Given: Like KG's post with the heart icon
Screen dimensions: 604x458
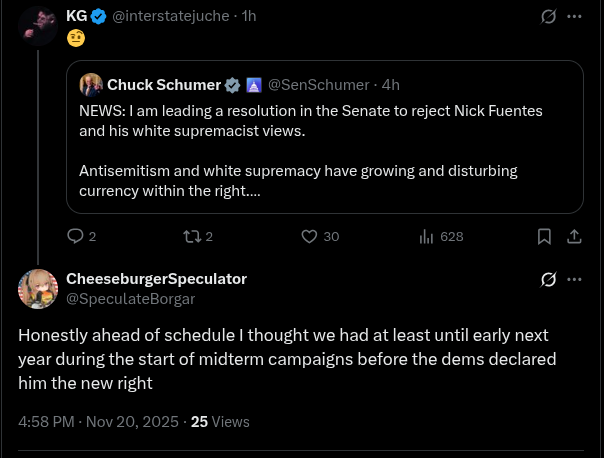Looking at the screenshot, I should click(x=310, y=236).
